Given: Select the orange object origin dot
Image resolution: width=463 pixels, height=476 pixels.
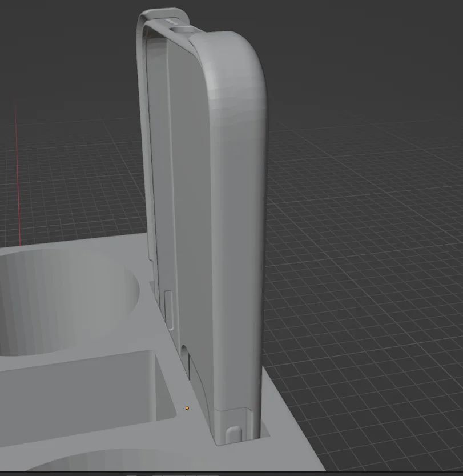Looking at the screenshot, I should coord(187,408).
